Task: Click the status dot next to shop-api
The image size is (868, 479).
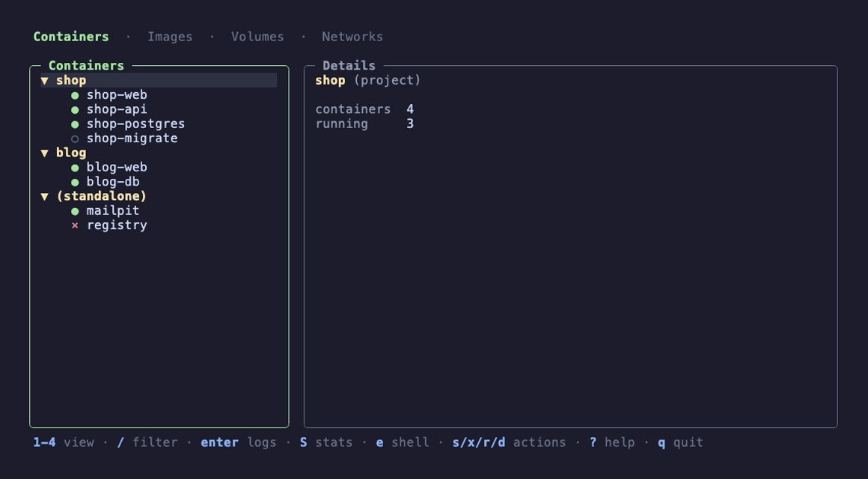Action: 75,109
